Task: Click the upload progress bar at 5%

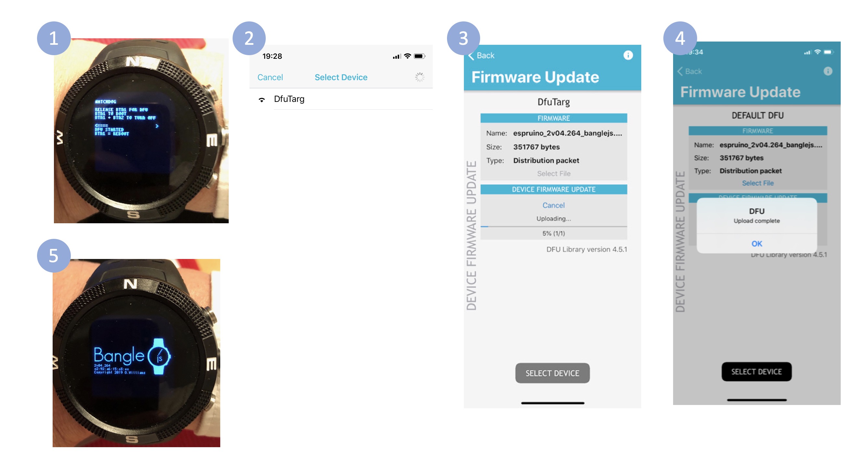Action: tap(554, 227)
